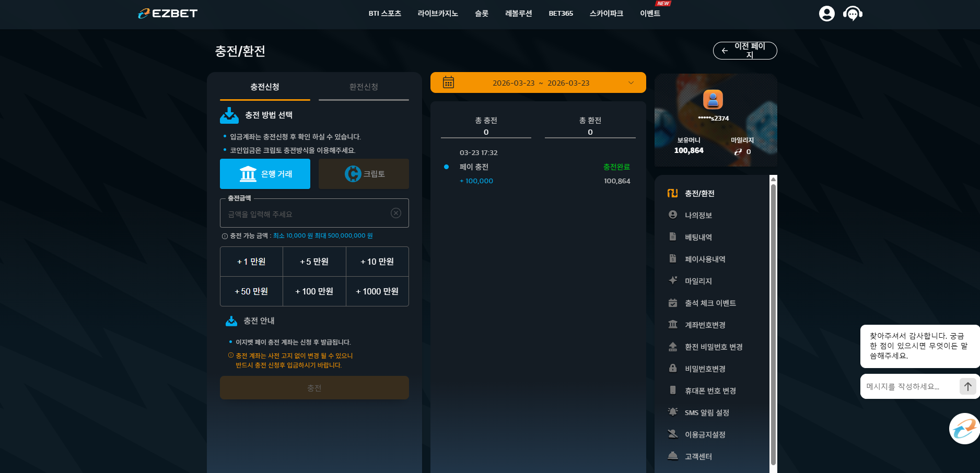Switch to the 환전신청 tab
The height and width of the screenshot is (473, 980).
364,87
